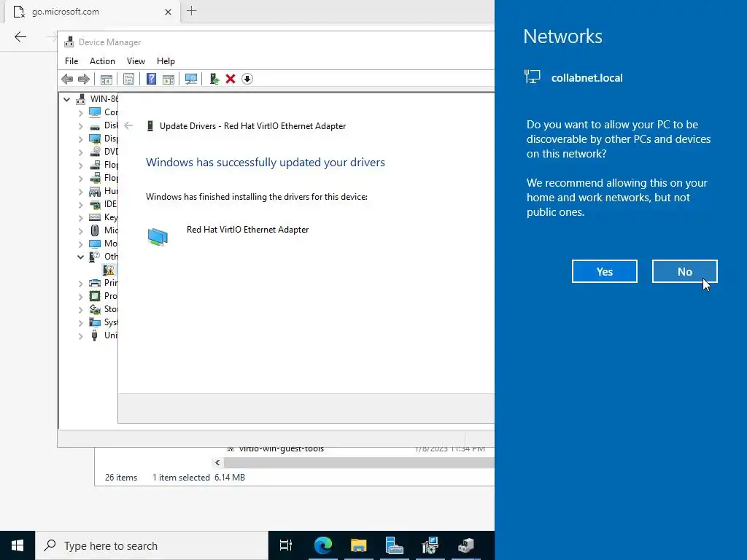The width and height of the screenshot is (747, 560).
Task: Open Microsoft Edge from the taskbar
Action: 323,545
